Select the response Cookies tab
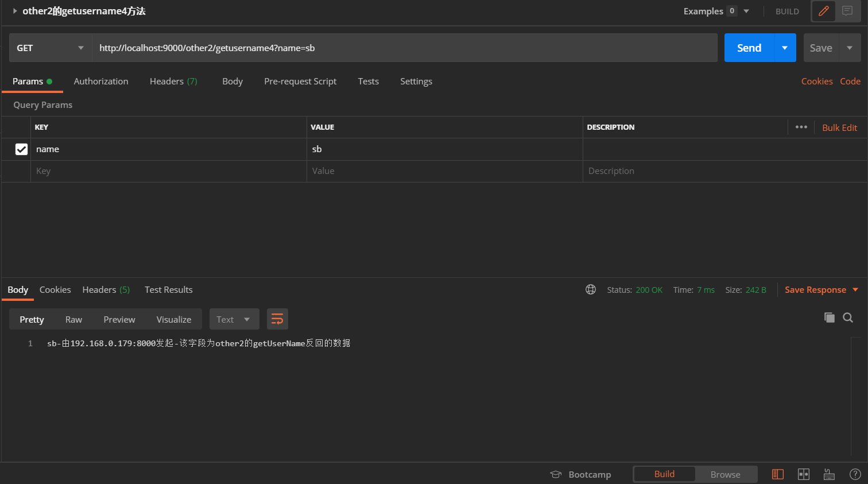 55,289
